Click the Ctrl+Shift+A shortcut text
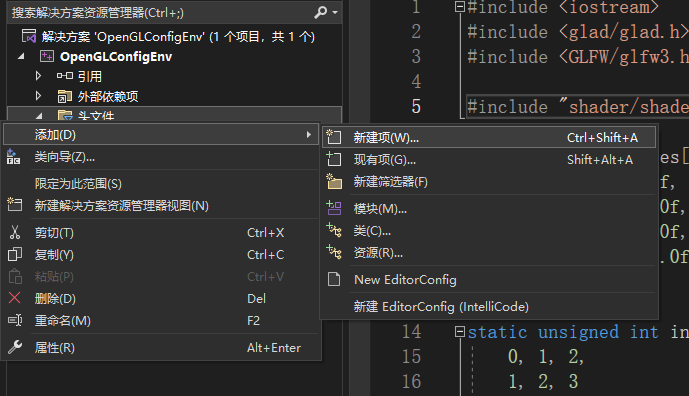This screenshot has width=689, height=396. pos(602,138)
